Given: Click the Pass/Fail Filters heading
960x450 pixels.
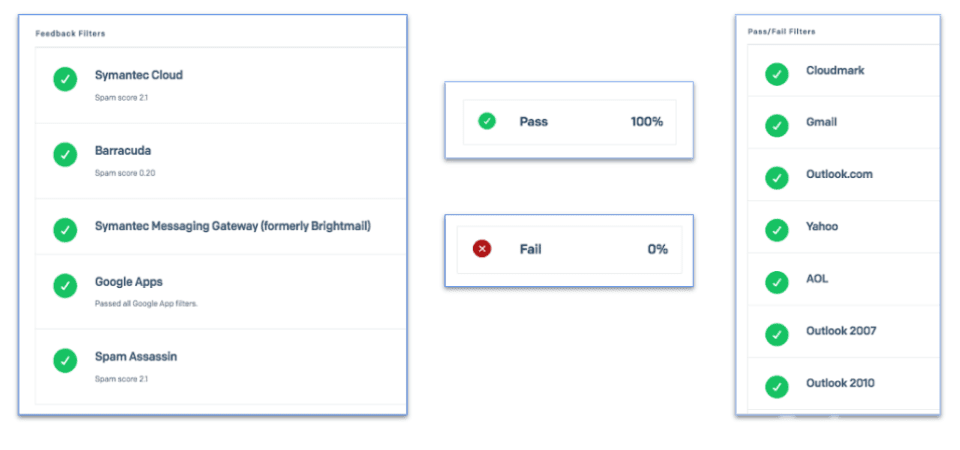Looking at the screenshot, I should 781,31.
